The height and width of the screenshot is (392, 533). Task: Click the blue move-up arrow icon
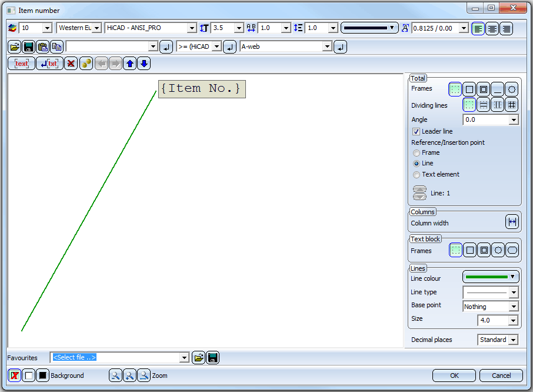130,64
